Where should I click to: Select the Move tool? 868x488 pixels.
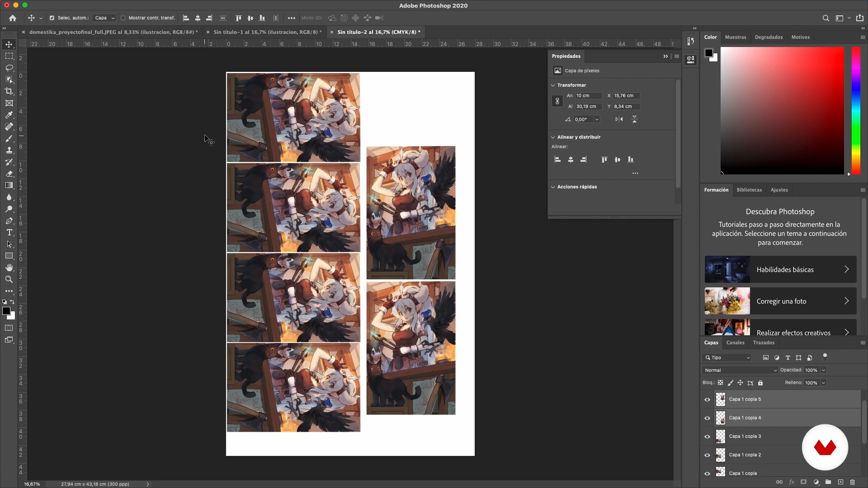click(9, 44)
